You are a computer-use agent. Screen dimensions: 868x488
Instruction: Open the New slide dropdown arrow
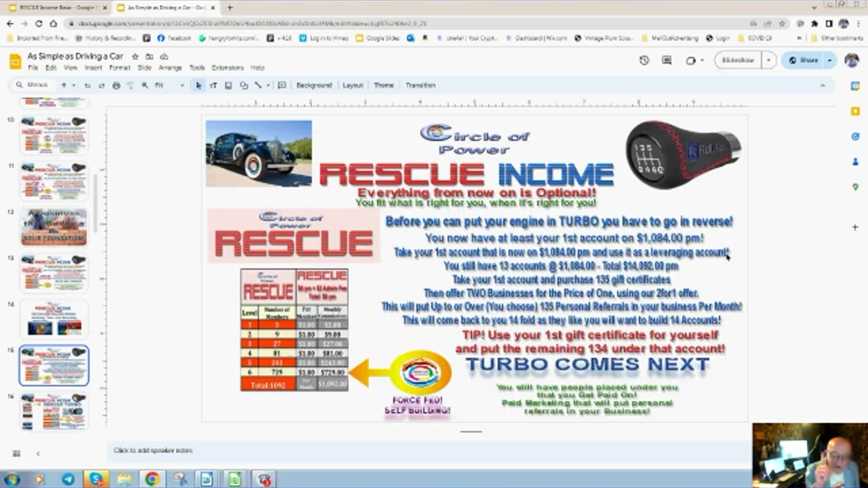point(73,85)
